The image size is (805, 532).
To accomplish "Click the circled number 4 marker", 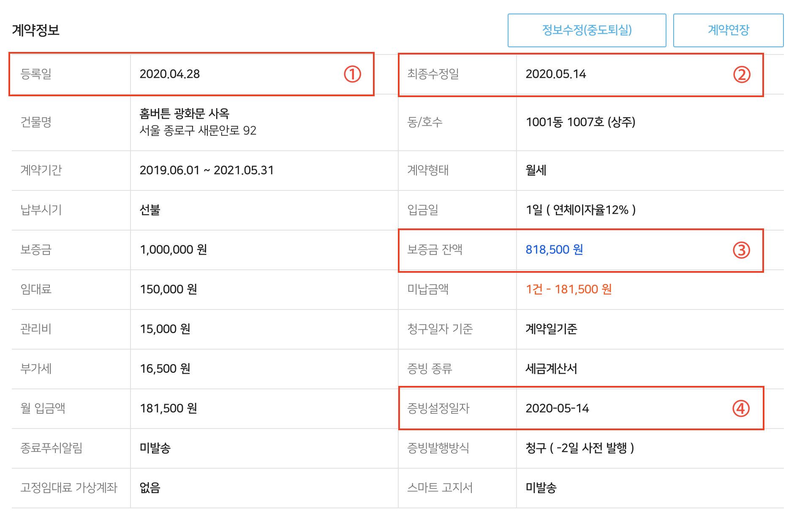I will 741,408.
